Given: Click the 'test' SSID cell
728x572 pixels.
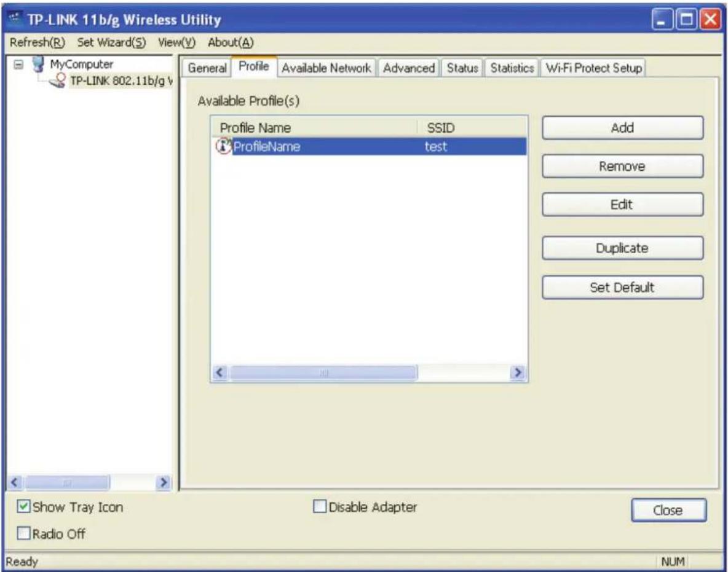Looking at the screenshot, I should point(436,147).
